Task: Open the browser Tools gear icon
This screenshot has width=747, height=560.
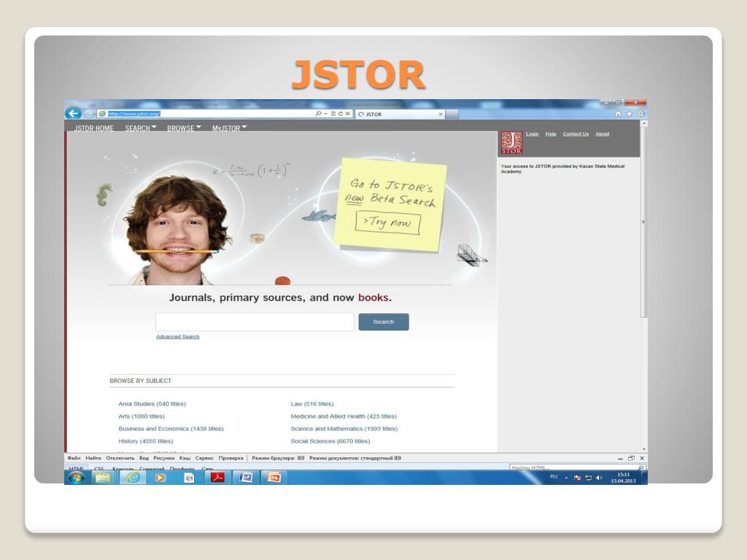Action: click(640, 114)
